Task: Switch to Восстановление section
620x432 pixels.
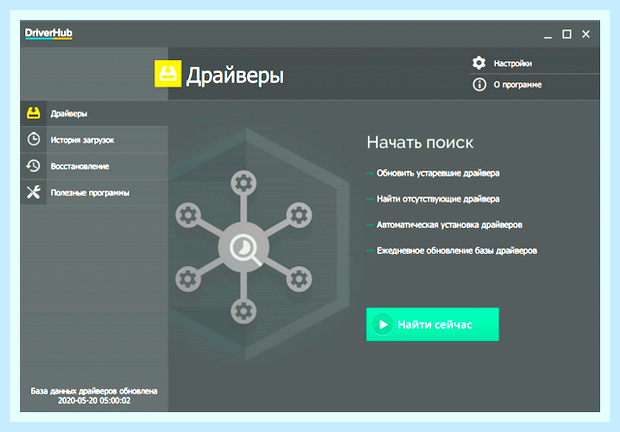Action: pyautogui.click(x=94, y=166)
